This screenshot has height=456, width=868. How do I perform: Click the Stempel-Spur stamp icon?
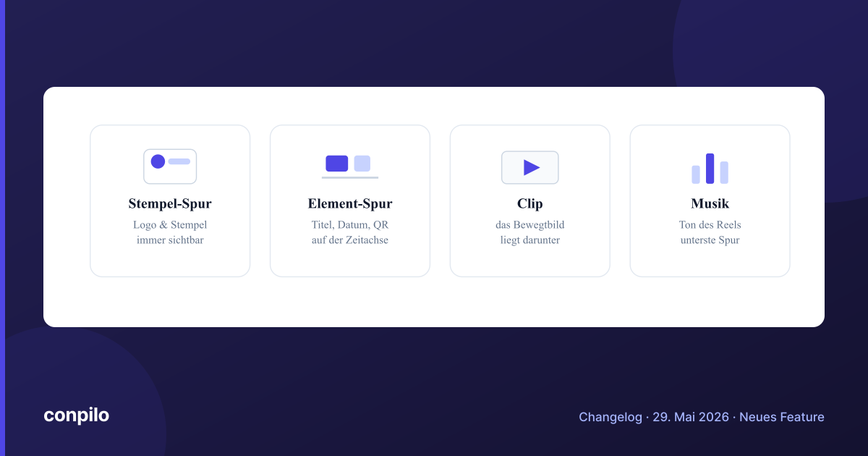tap(170, 166)
